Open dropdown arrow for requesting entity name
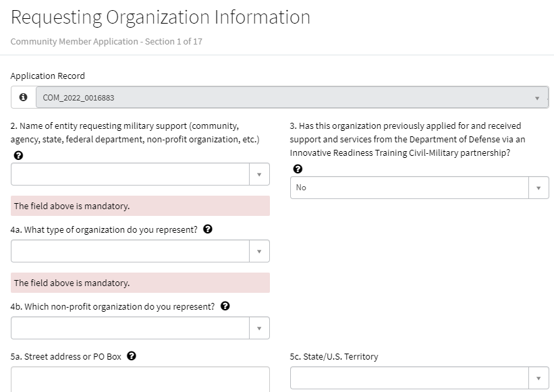The height and width of the screenshot is (392, 554). tap(258, 174)
